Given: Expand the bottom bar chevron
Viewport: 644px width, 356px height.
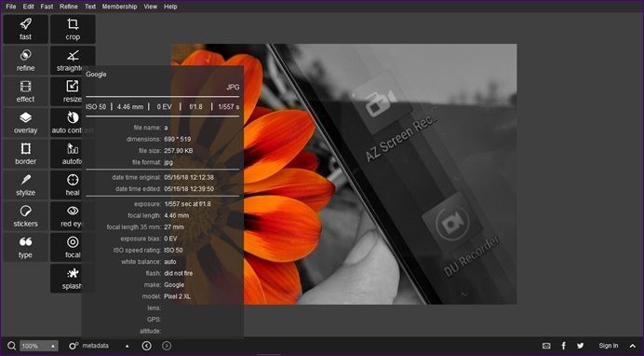Looking at the screenshot, I should [633, 346].
